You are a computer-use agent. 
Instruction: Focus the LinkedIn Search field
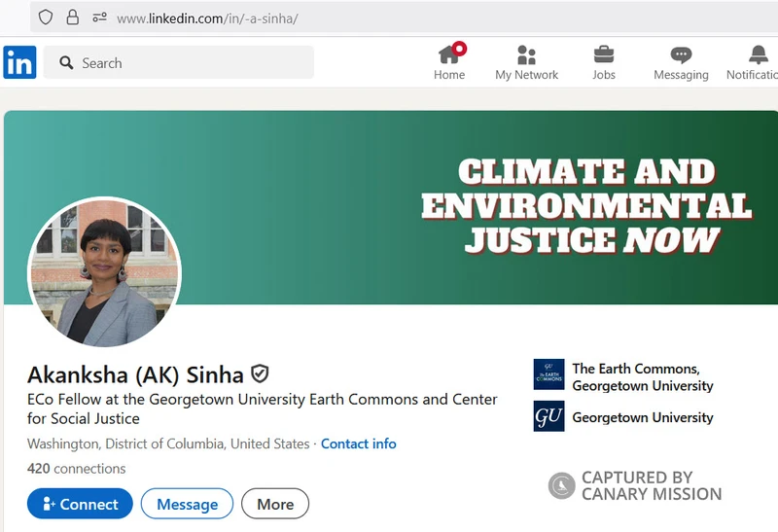179,62
